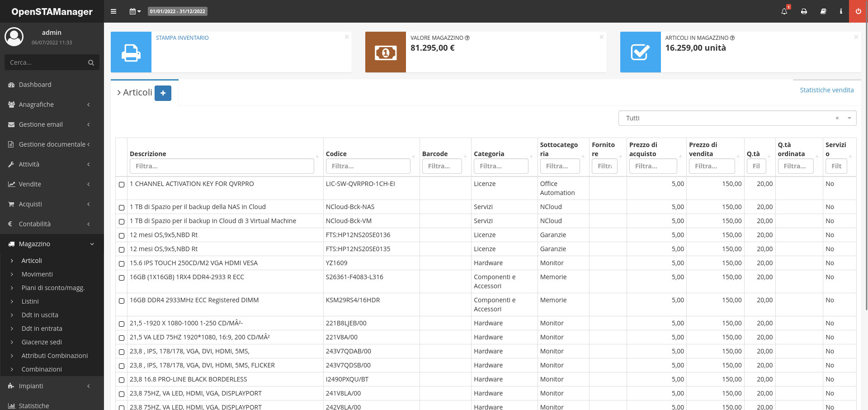Click the printer icon in top bar
The height and width of the screenshot is (410, 868).
click(x=804, y=11)
